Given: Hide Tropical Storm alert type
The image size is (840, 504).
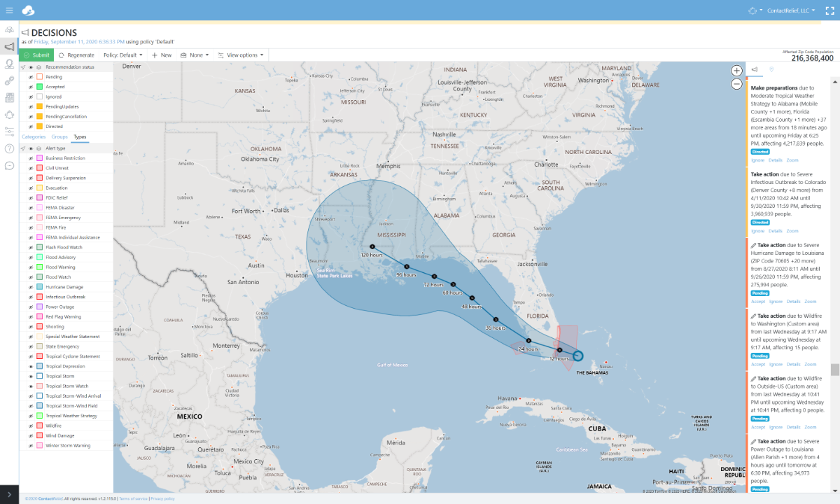Looking at the screenshot, I should click(x=30, y=377).
